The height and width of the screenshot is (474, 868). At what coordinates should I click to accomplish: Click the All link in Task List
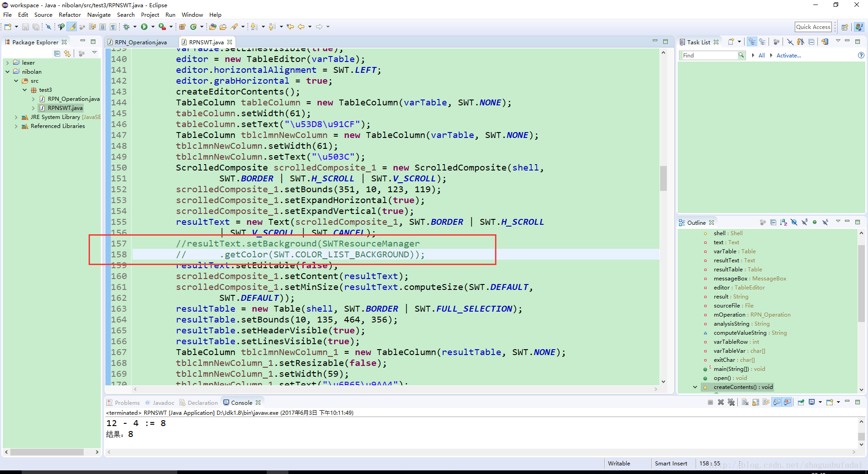[x=762, y=55]
